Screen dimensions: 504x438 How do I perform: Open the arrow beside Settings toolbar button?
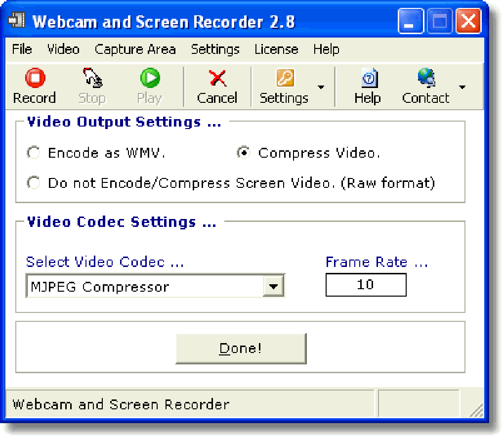pyautogui.click(x=321, y=87)
